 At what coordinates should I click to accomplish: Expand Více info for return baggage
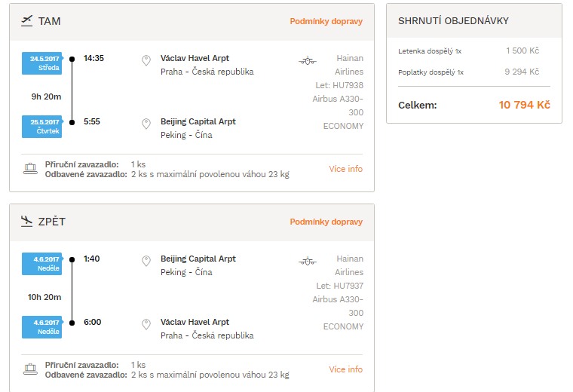(346, 369)
